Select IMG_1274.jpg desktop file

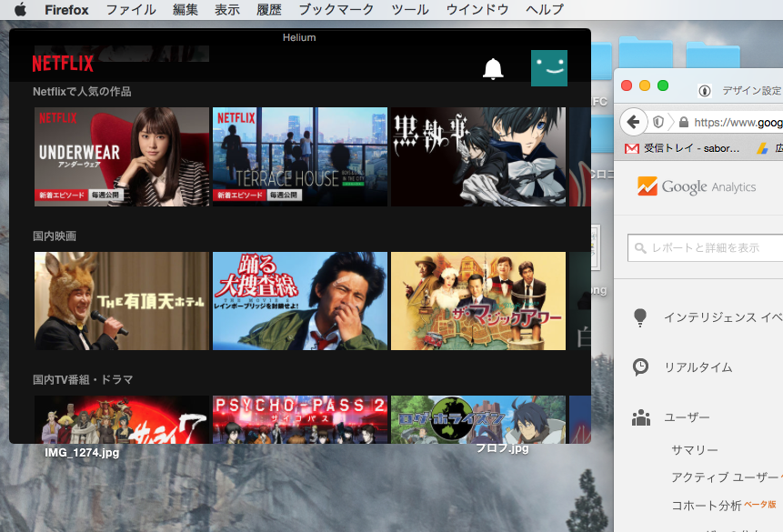(82, 453)
